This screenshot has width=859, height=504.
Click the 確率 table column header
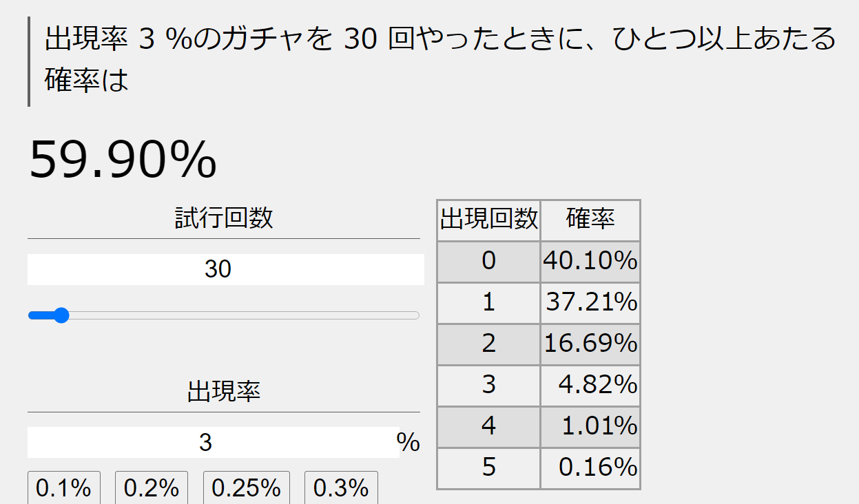590,220
